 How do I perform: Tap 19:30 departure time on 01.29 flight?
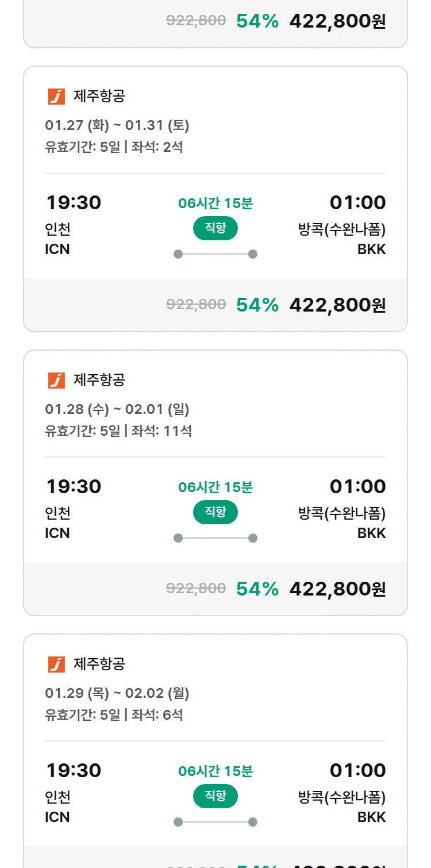[x=74, y=770]
